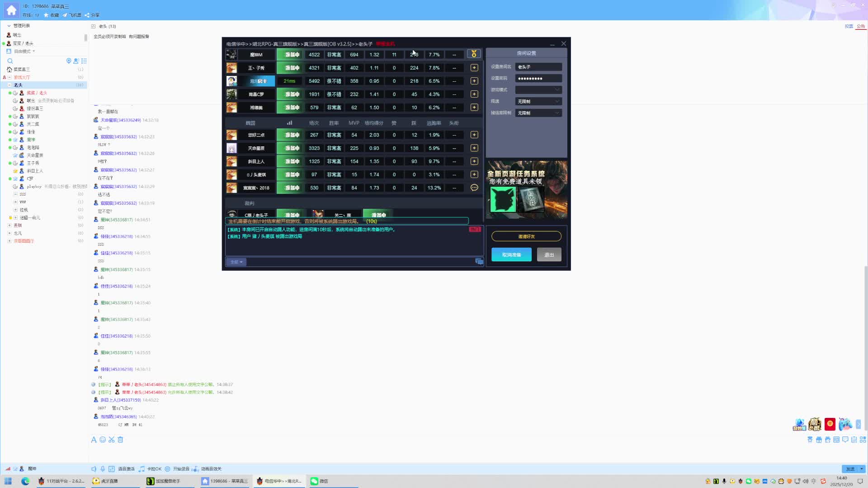Clear chat with the trash icon

120,440
